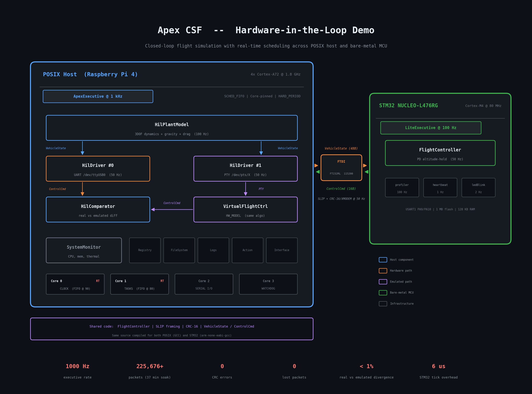This screenshot has width=532, height=394.
Task: Click the HilDriver #1 PTY block
Action: coord(245,169)
